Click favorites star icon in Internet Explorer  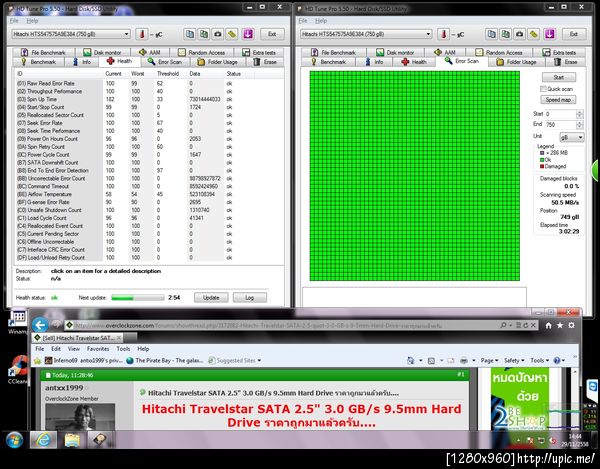tap(560, 325)
